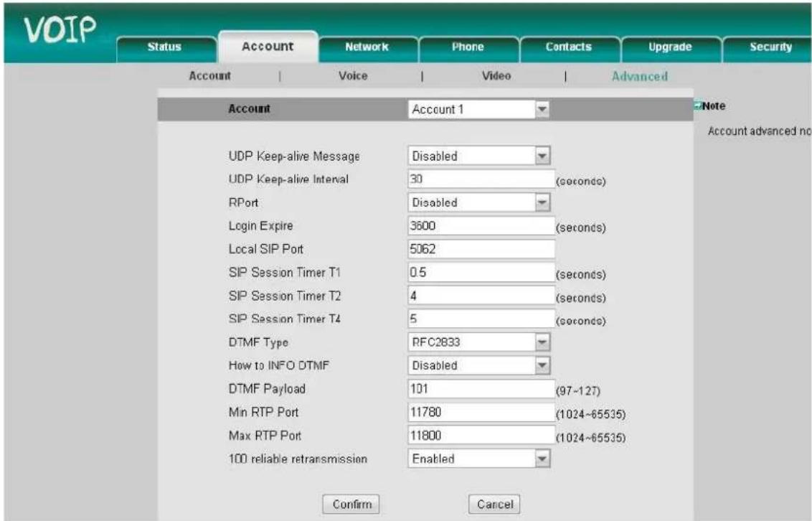This screenshot has width=812, height=521.
Task: Click the Max RTP Port field
Action: (x=481, y=436)
